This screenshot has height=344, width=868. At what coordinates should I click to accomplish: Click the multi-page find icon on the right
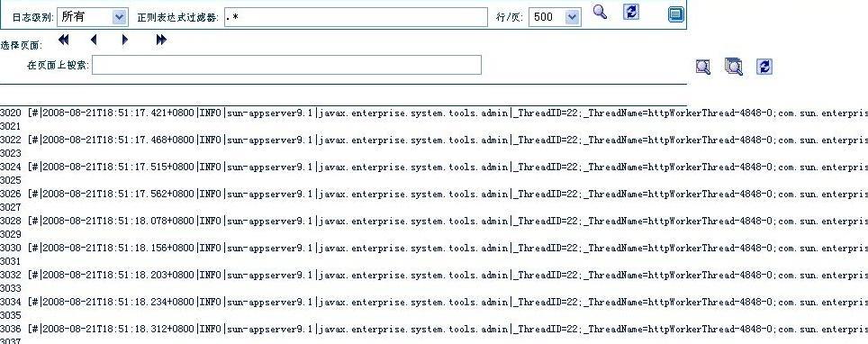[734, 67]
